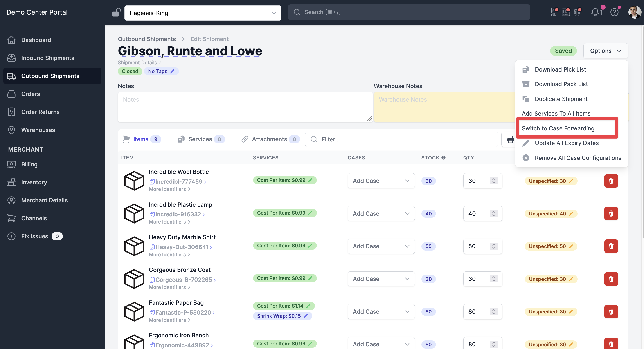Open the help question mark icon

pos(614,12)
